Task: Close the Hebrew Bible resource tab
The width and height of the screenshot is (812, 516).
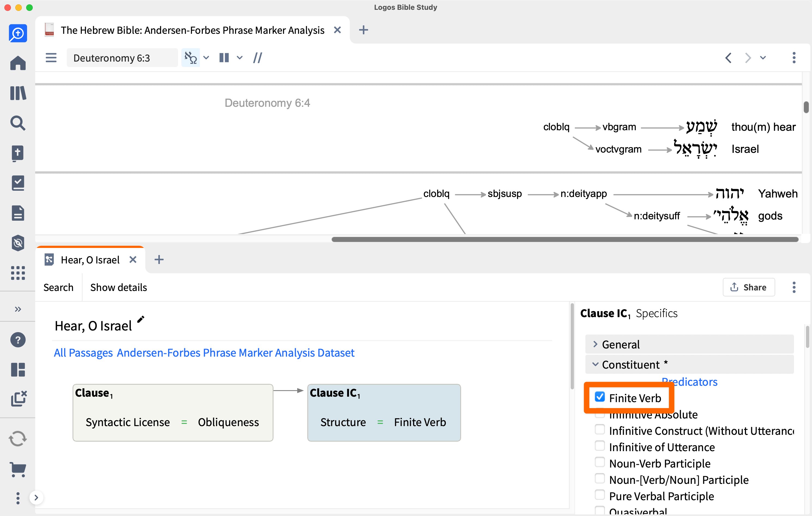Action: [337, 30]
